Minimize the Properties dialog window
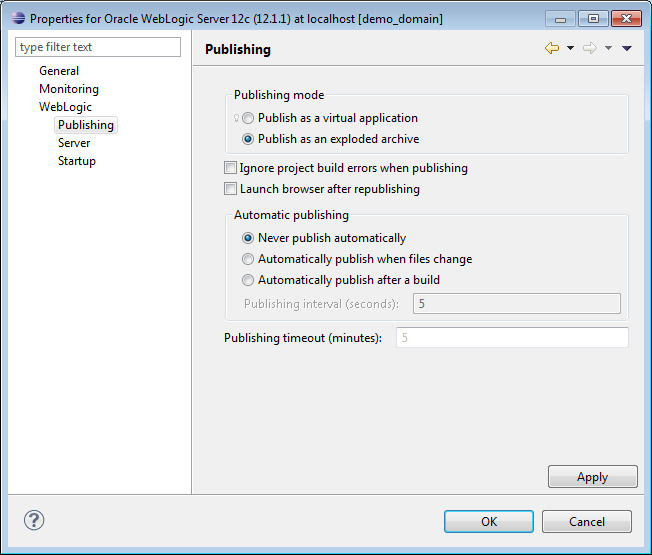This screenshot has height=555, width=652. (x=560, y=19)
